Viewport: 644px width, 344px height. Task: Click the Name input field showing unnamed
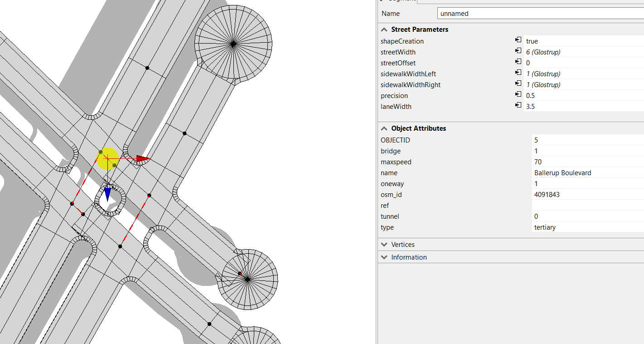541,14
